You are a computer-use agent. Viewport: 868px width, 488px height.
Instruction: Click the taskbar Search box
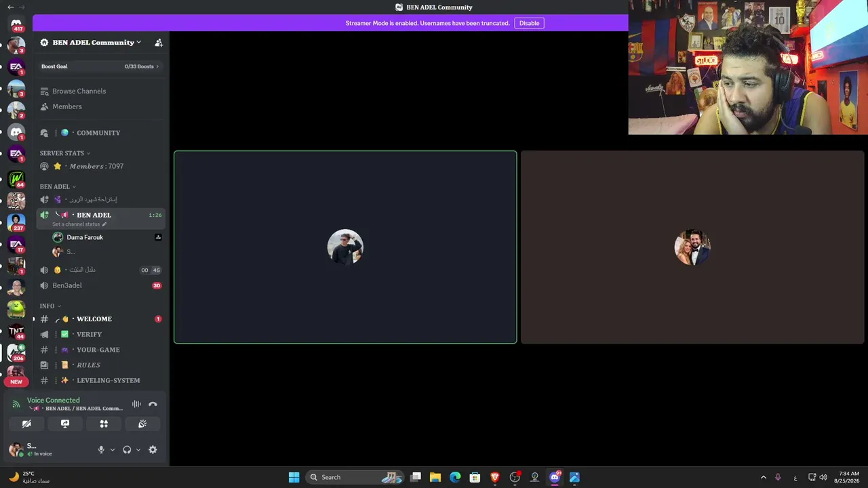coord(355,477)
